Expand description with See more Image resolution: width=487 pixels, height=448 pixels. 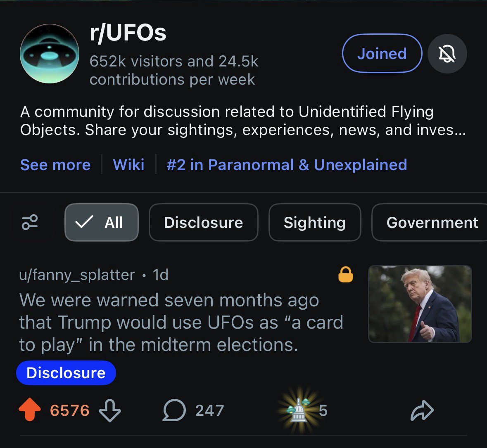[x=55, y=165]
